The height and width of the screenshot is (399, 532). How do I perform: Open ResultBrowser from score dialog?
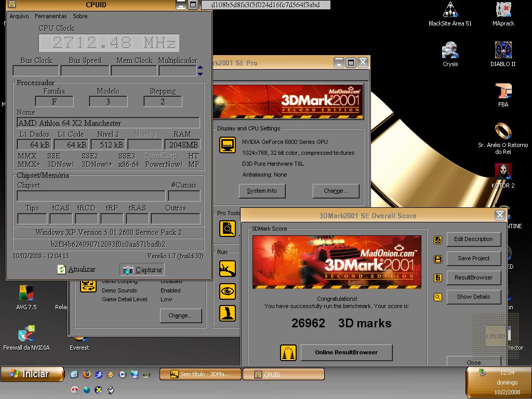point(473,277)
